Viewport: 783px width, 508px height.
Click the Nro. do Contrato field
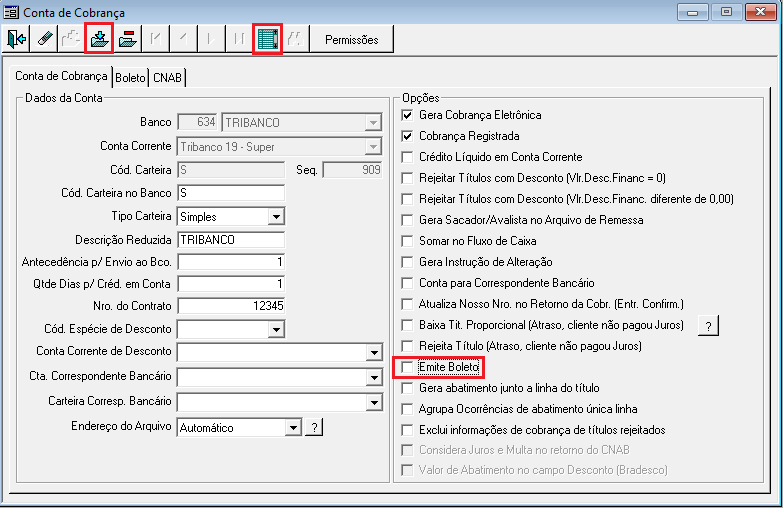231,306
